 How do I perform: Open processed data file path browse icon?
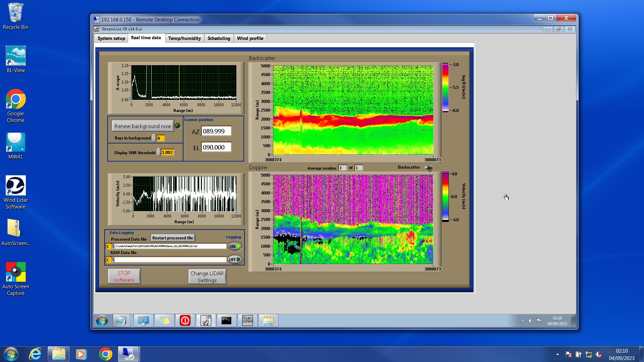pos(113,246)
